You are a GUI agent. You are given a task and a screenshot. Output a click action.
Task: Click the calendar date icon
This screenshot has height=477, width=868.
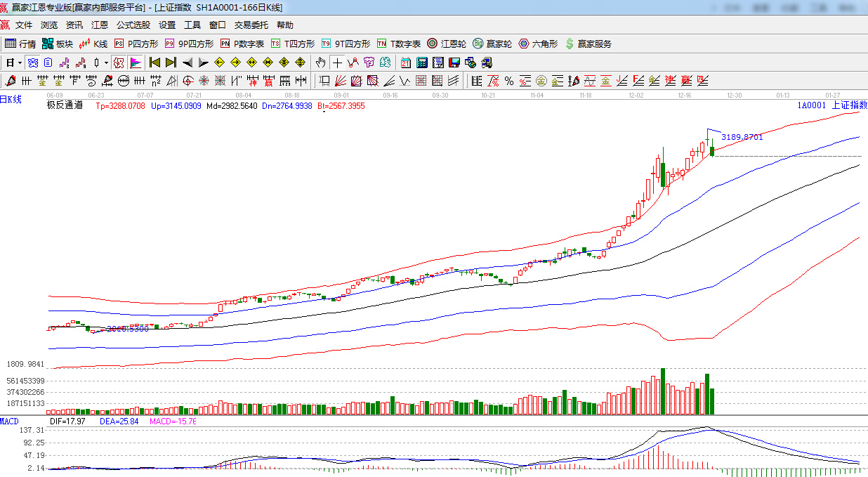click(x=406, y=63)
